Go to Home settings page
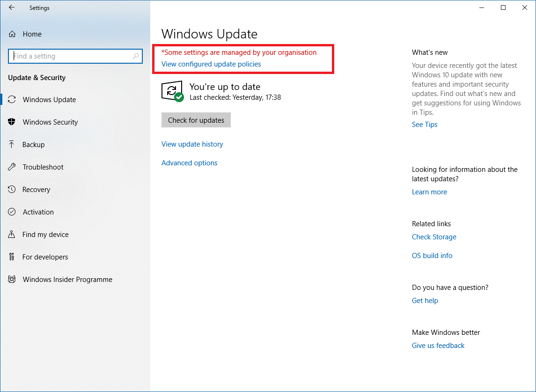Screen dimensions: 536x392 32,34
